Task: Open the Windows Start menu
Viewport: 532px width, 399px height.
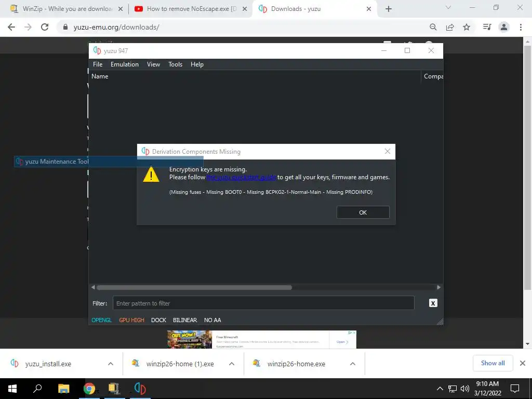Action: [x=12, y=389]
